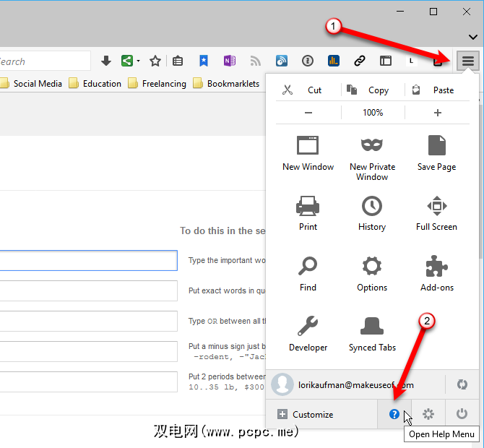The width and height of the screenshot is (484, 448).
Task: Open the Developer wrench icon
Action: (308, 327)
